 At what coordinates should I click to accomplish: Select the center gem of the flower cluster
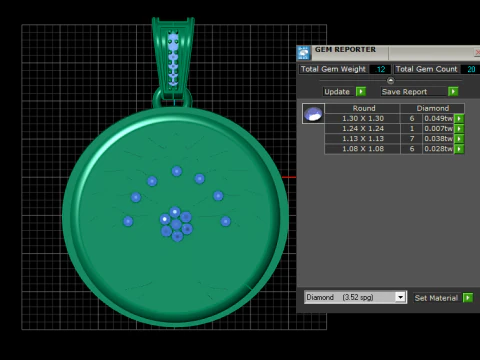(176, 224)
